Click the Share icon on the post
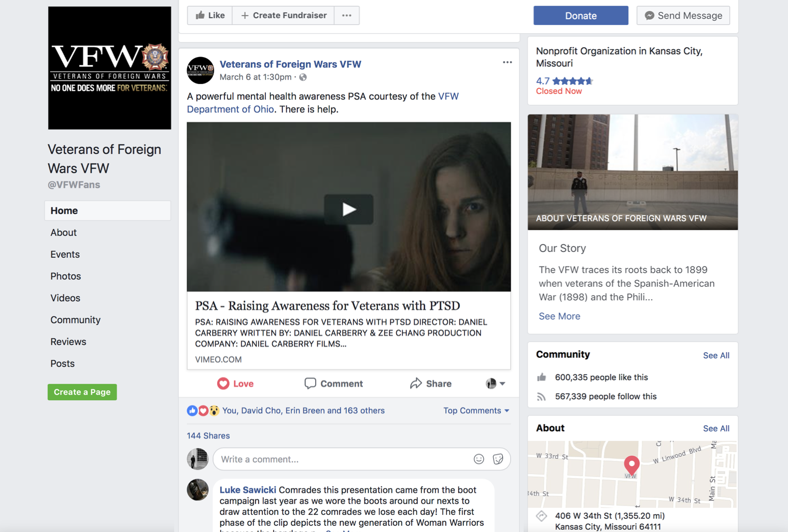The height and width of the screenshot is (532, 788). [x=416, y=383]
